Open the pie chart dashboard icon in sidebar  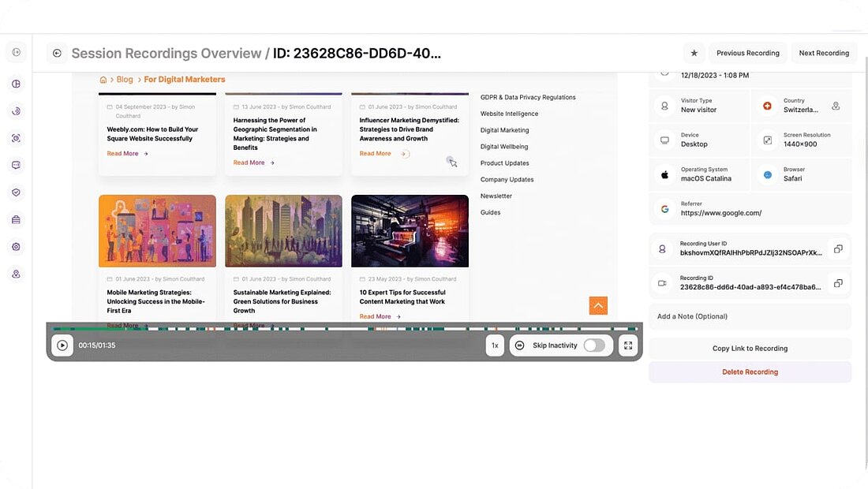16,84
